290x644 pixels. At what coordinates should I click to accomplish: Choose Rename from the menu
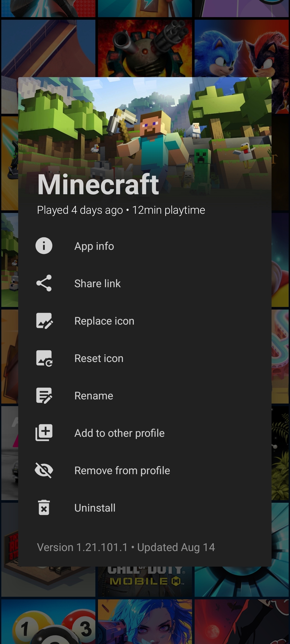(x=94, y=396)
